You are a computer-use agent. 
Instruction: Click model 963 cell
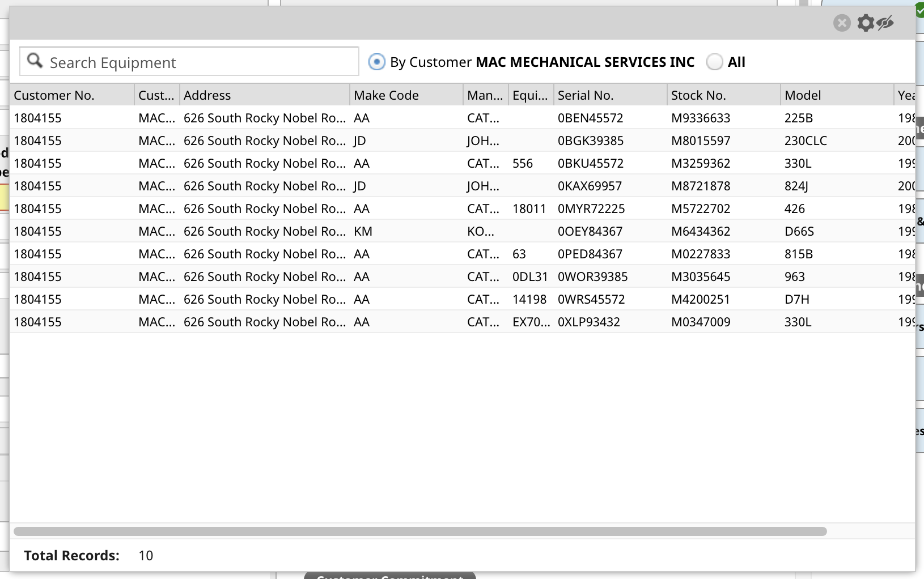795,276
